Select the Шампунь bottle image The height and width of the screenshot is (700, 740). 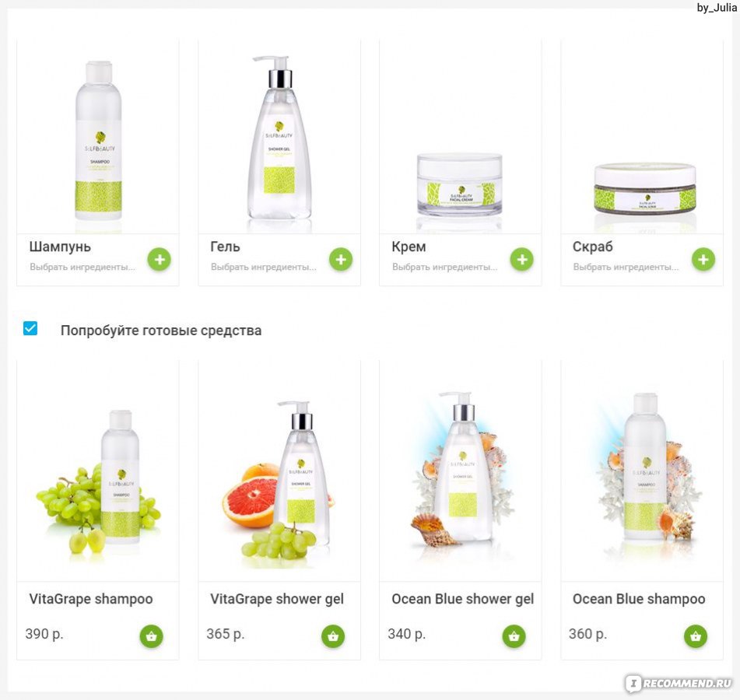point(99,141)
